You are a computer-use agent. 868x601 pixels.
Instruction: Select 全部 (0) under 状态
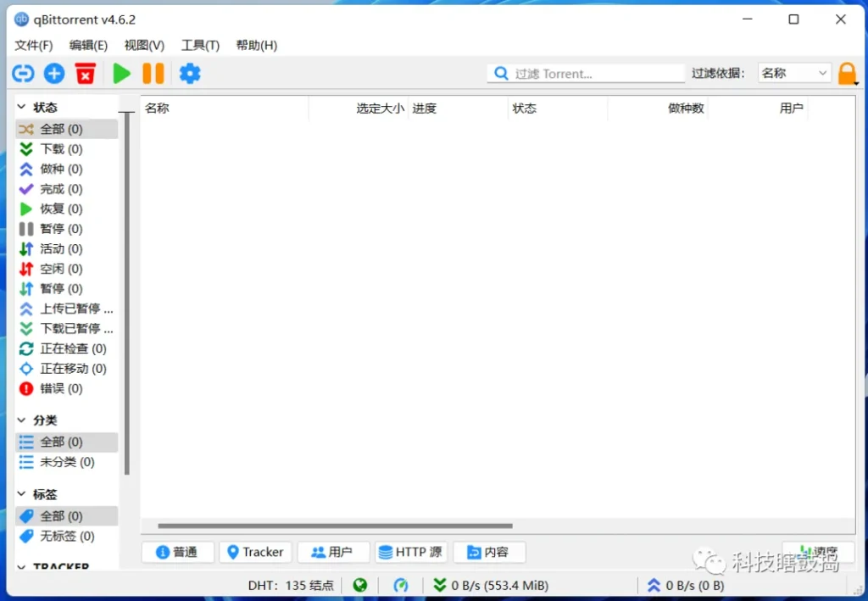coord(67,129)
